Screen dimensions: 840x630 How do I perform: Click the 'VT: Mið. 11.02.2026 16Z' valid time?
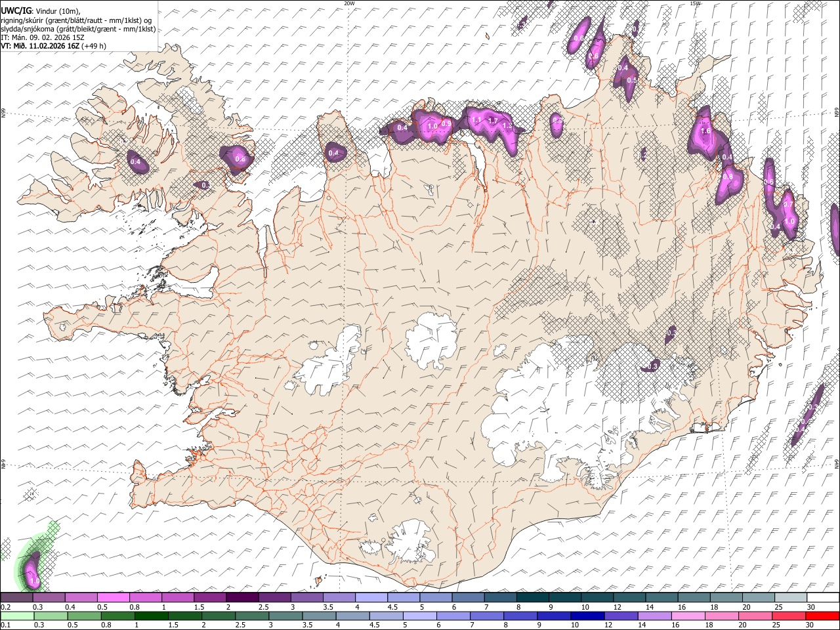(40, 46)
